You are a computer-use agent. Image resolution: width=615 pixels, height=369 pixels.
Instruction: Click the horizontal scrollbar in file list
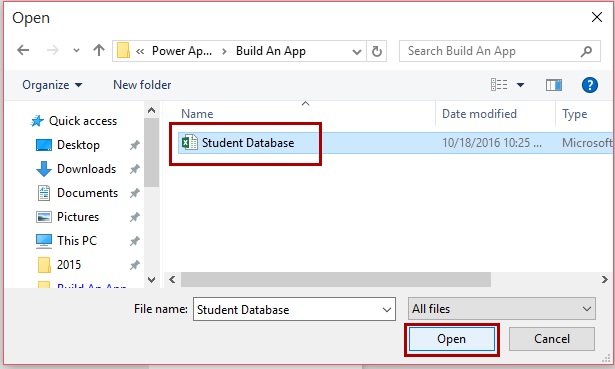coord(336,280)
